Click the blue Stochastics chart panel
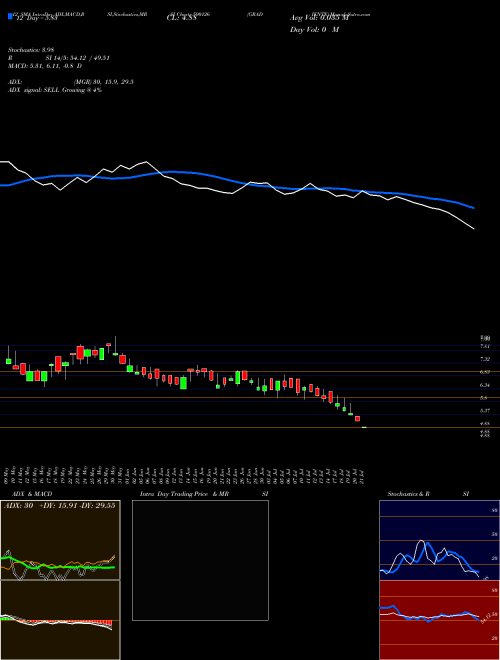This screenshot has width=500, height=660. (x=439, y=540)
